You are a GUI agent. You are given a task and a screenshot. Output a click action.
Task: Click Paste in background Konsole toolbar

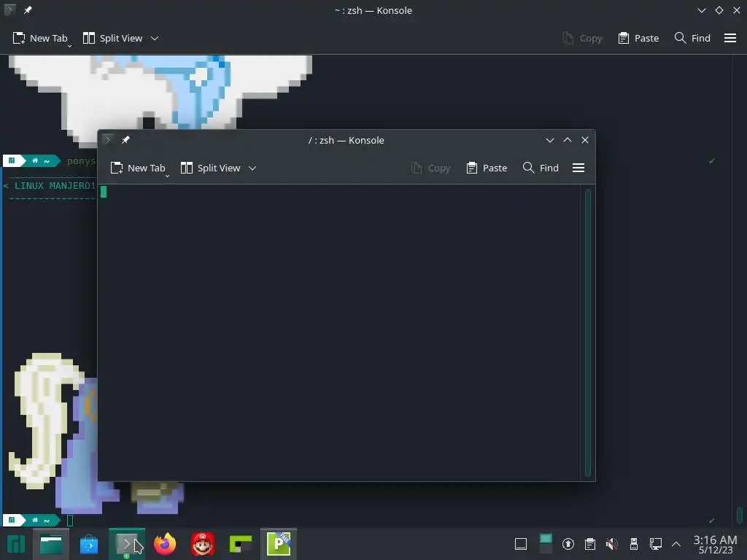pos(638,38)
